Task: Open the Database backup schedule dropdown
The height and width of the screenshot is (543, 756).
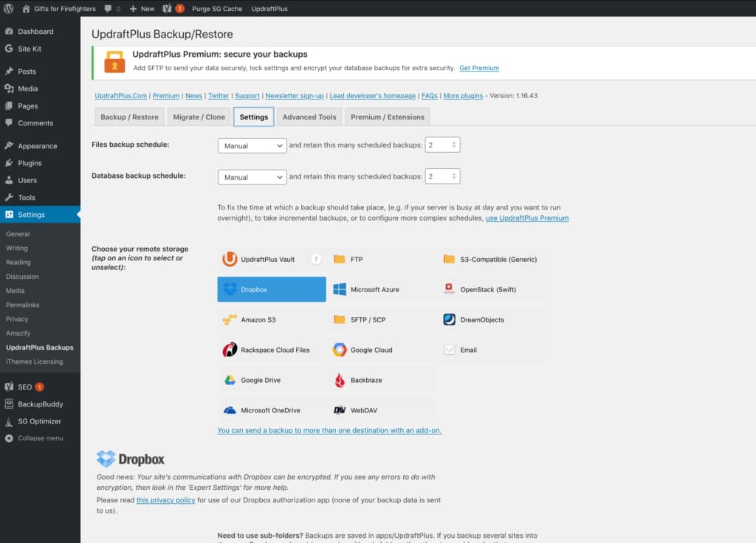Action: [252, 176]
